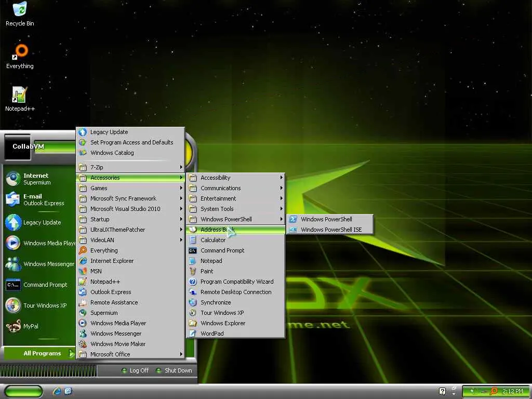Expand the Accessibility submenu
532x399 pixels.
pyautogui.click(x=236, y=178)
